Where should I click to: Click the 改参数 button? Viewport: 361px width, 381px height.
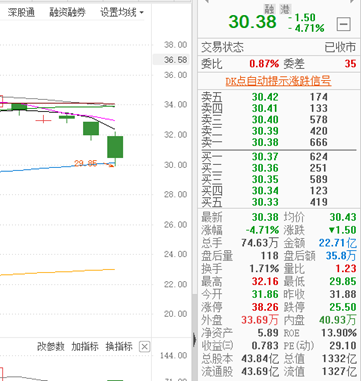point(51,347)
